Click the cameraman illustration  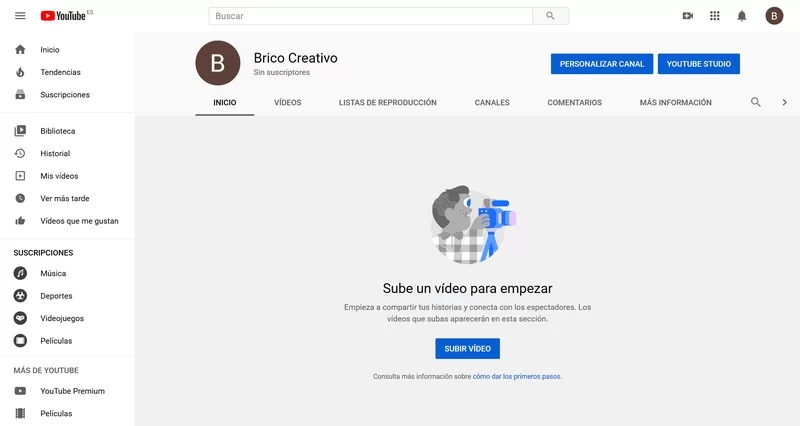click(472, 224)
